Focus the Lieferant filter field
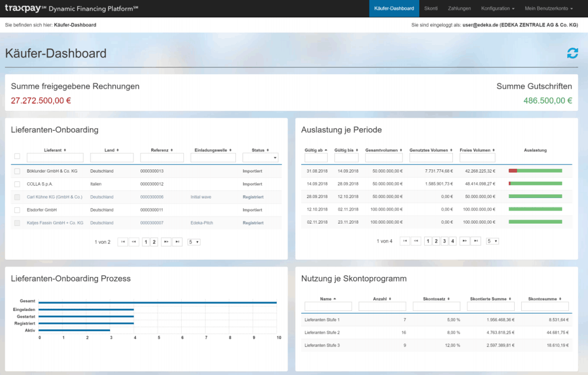588x375 pixels. pos(55,157)
